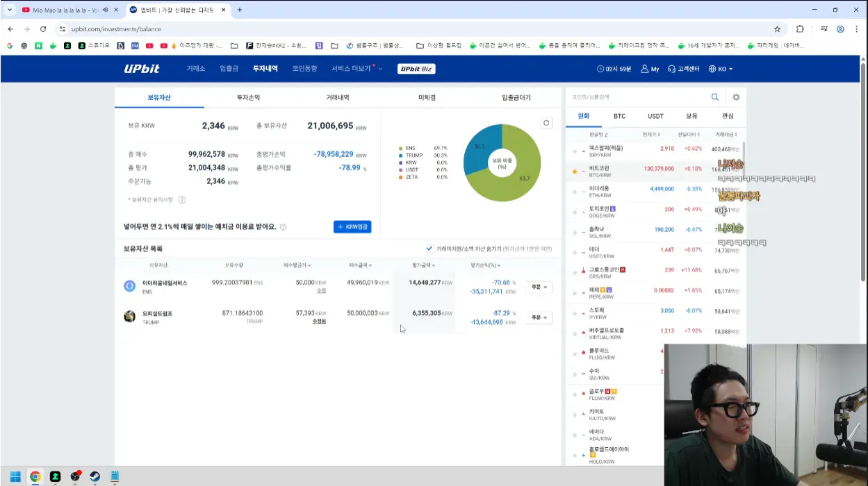This screenshot has width=868, height=486.
Task: Select the 테더 USDT/KRW row
Action: point(654,251)
